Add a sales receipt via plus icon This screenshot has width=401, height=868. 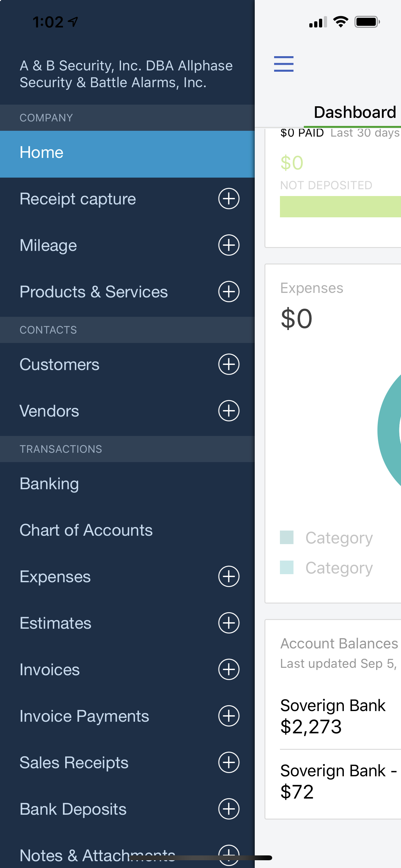tap(229, 762)
